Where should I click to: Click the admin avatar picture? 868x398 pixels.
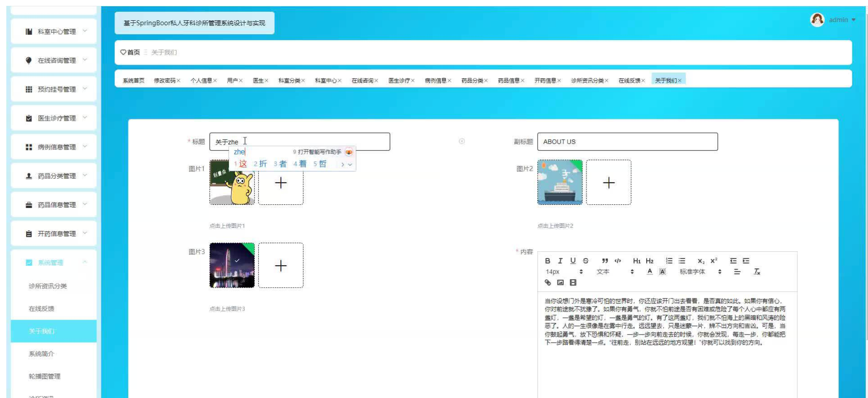[x=817, y=19]
